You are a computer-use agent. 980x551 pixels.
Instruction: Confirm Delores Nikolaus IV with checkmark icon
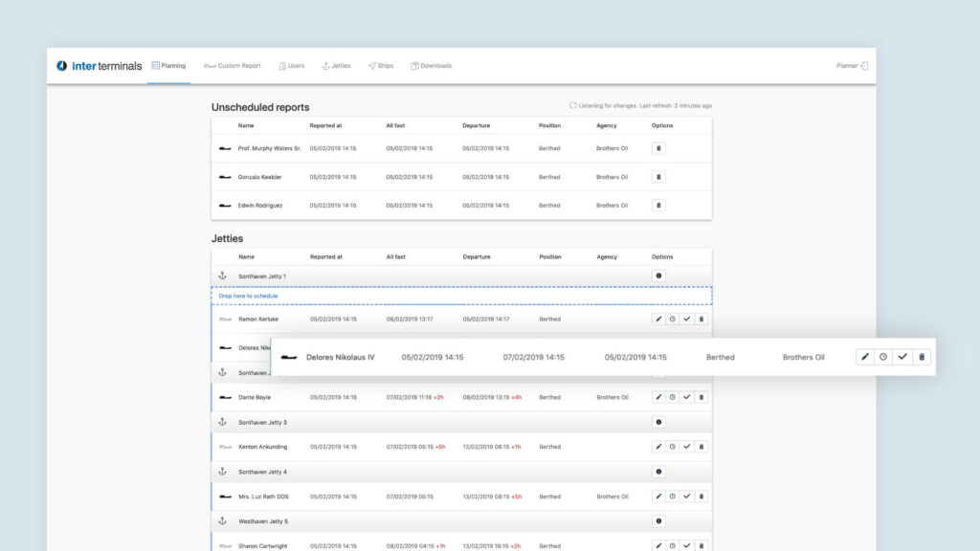902,357
